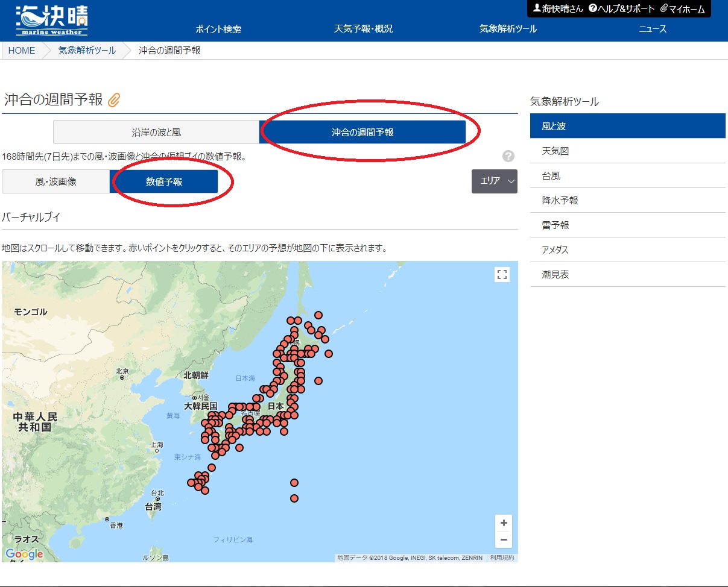Open the 海快晴さん user account link
This screenshot has height=587, width=728.
558,8
